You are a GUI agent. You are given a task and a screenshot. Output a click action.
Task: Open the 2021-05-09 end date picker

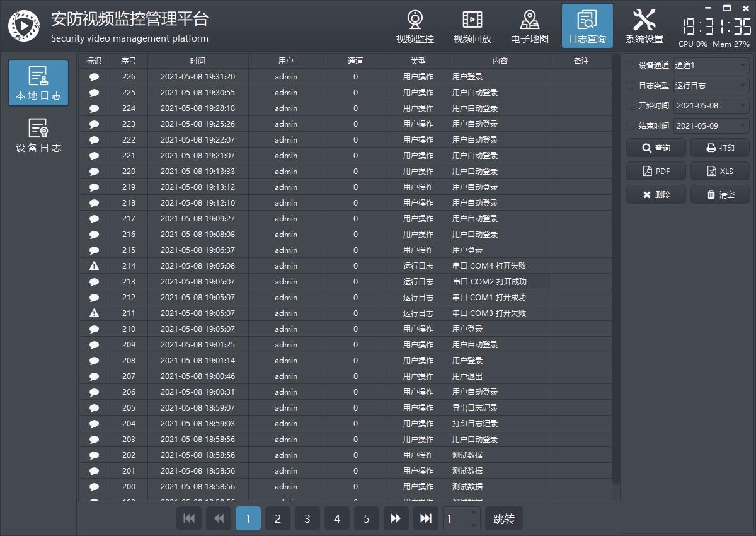[711, 126]
